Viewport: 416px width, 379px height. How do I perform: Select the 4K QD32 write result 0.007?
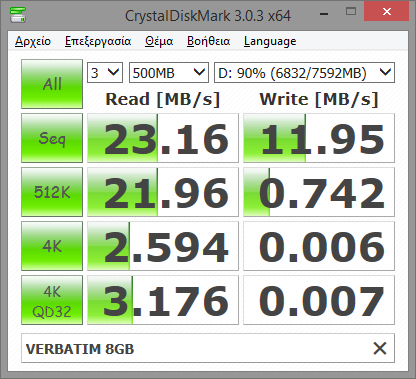coord(319,300)
